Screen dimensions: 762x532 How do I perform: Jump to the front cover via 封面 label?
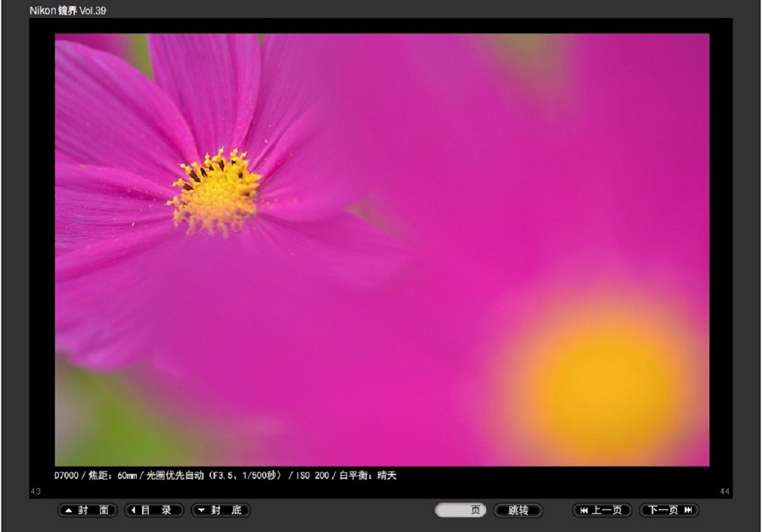pos(94,510)
